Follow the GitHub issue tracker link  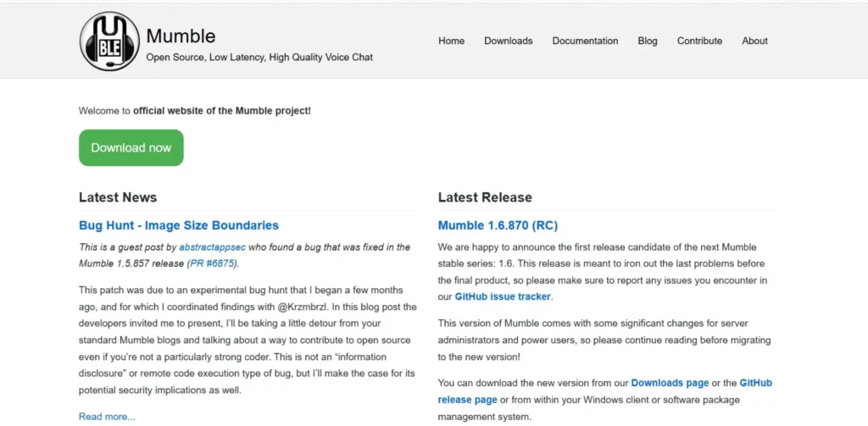503,296
